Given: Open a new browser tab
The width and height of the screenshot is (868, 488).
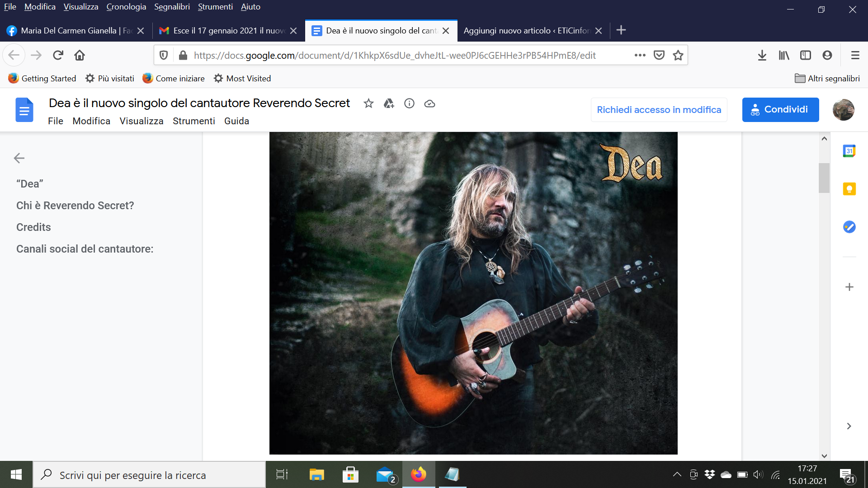Looking at the screenshot, I should click(621, 30).
